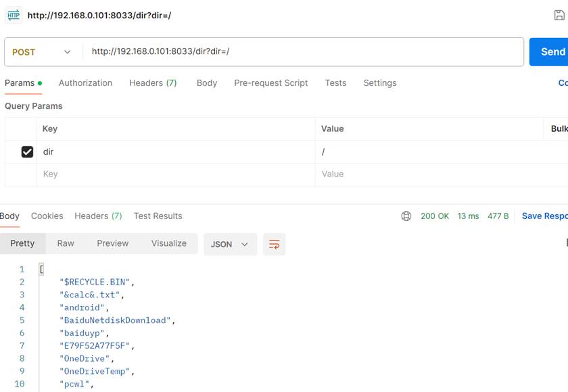Open the Settings tab
568x392 pixels.
click(x=380, y=83)
